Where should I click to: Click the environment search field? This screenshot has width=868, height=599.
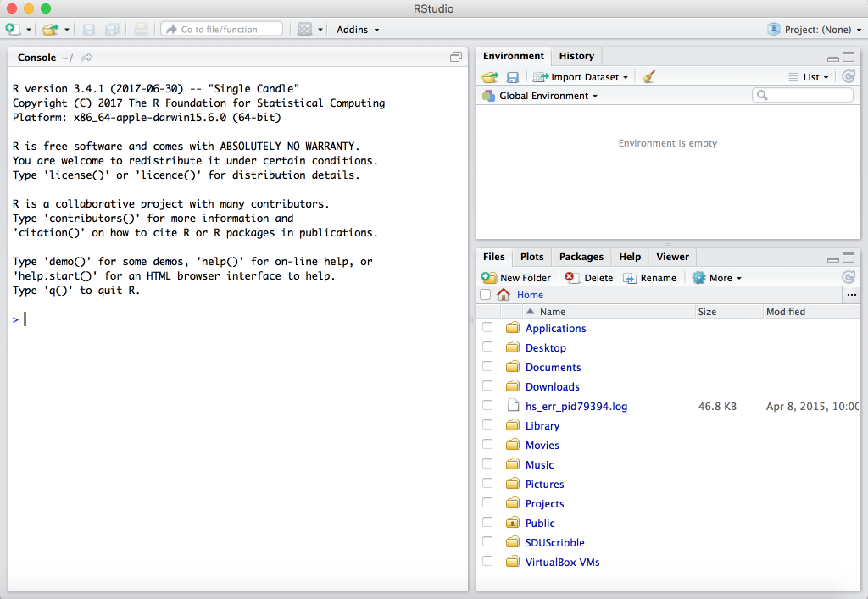click(x=802, y=95)
